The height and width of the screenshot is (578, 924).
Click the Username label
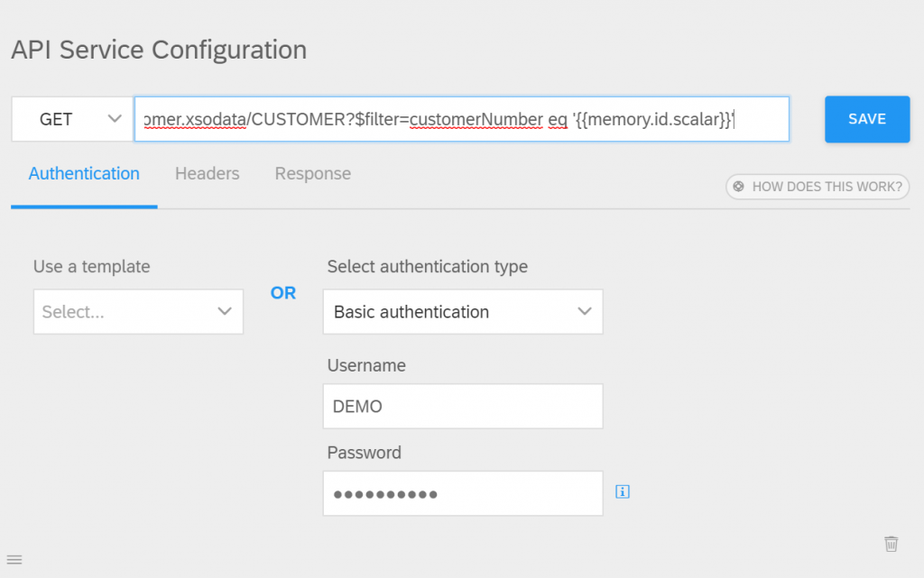tap(366, 365)
